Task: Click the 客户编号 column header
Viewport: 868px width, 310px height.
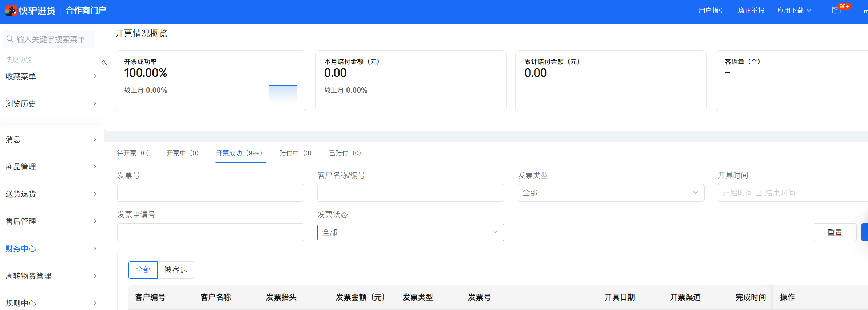Action: coord(150,297)
